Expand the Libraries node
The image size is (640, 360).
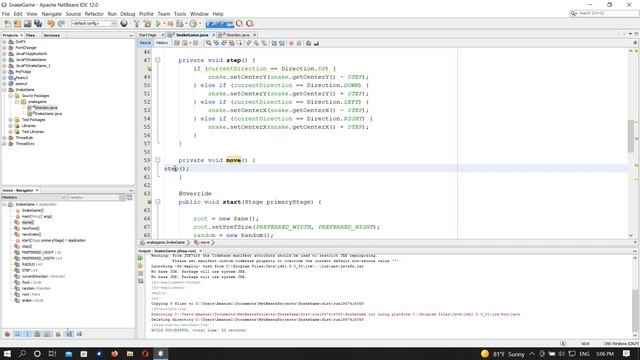point(11,126)
